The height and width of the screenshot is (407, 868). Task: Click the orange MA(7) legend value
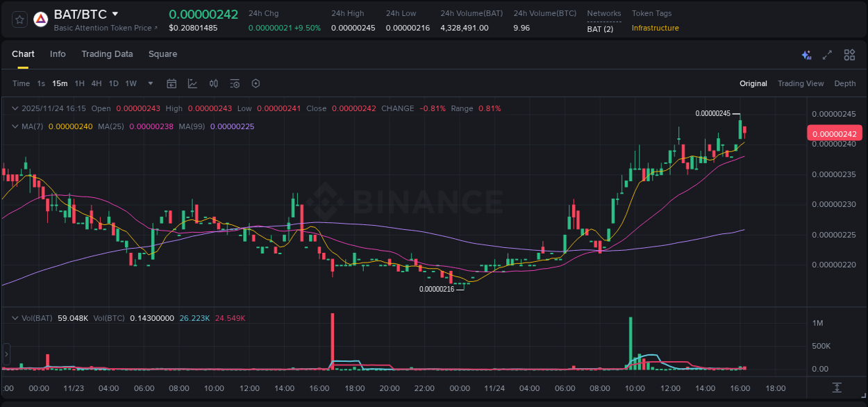[69, 126]
